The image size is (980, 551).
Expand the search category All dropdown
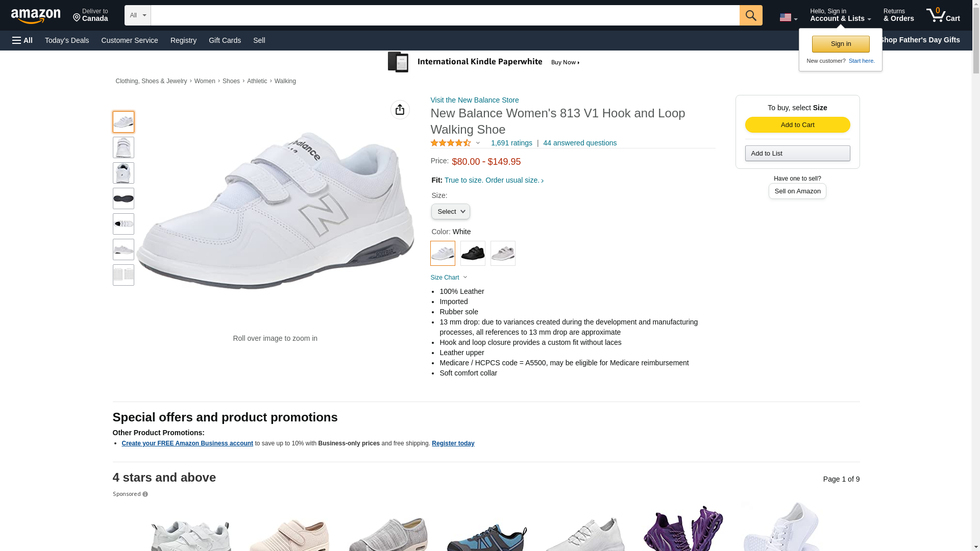(138, 15)
